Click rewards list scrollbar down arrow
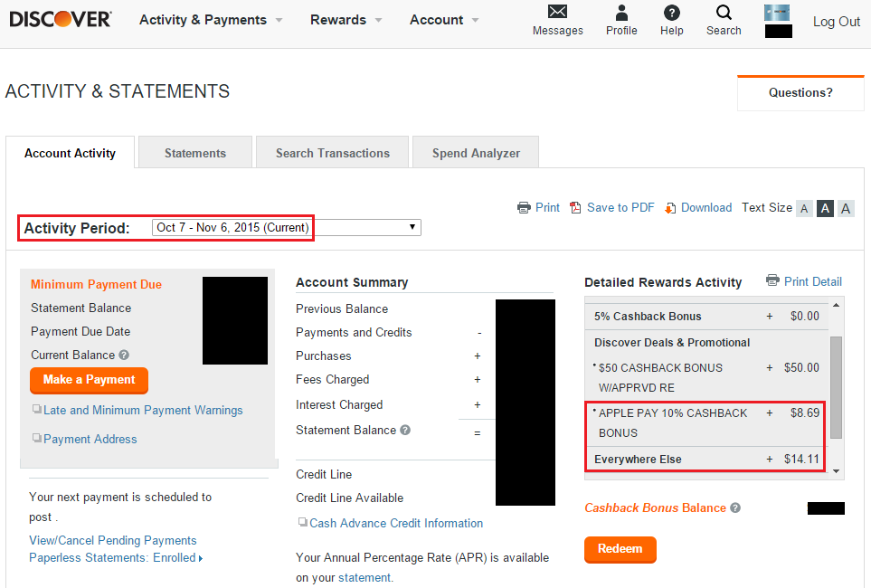 (x=836, y=470)
